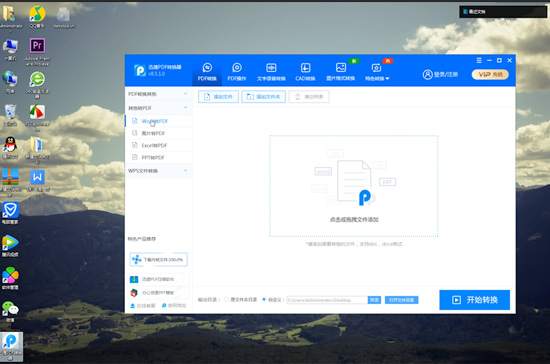
Task: Open the 文字语音转换 icon
Action: tap(271, 67)
